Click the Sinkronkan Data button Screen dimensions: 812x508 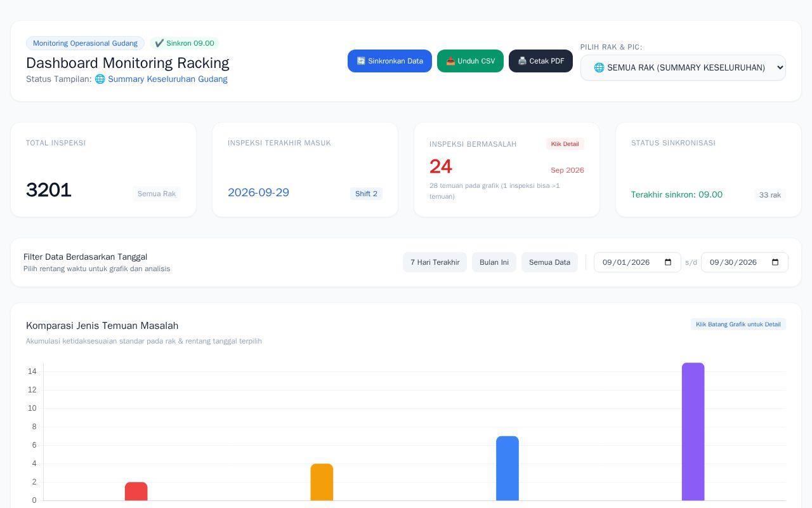click(390, 61)
